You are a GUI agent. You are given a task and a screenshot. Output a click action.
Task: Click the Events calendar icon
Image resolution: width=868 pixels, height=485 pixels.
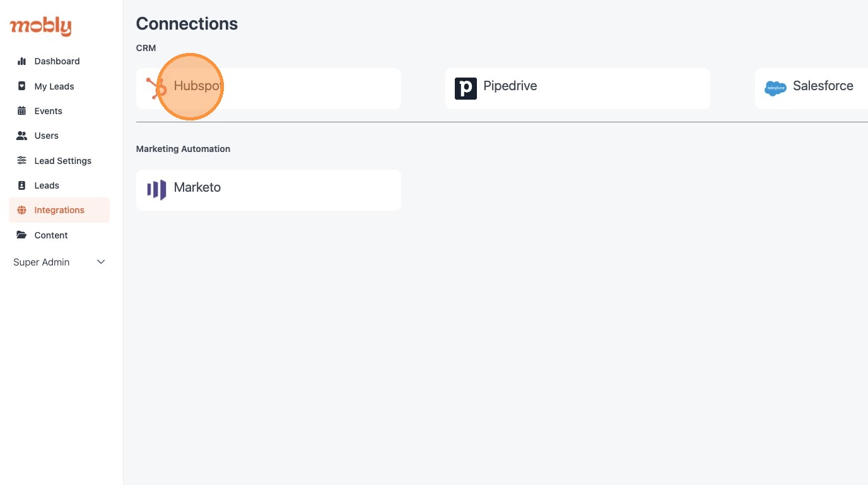22,111
